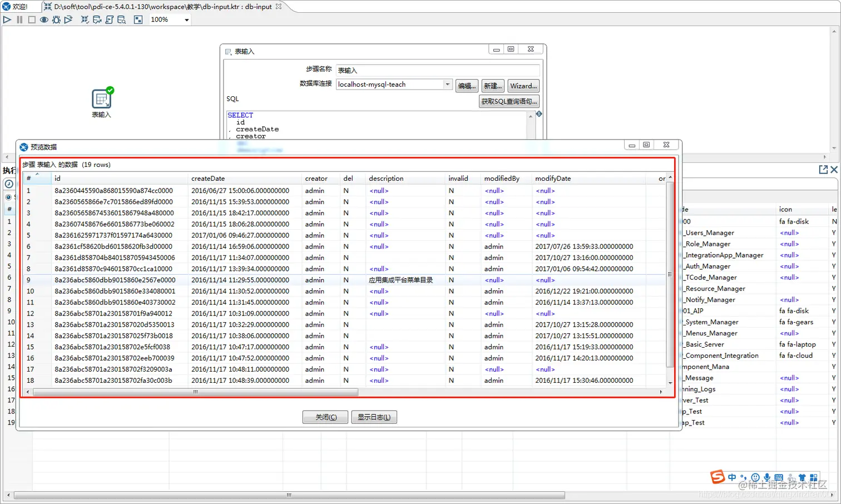Close the preview with 关闭(C)
841x504 pixels.
[325, 417]
